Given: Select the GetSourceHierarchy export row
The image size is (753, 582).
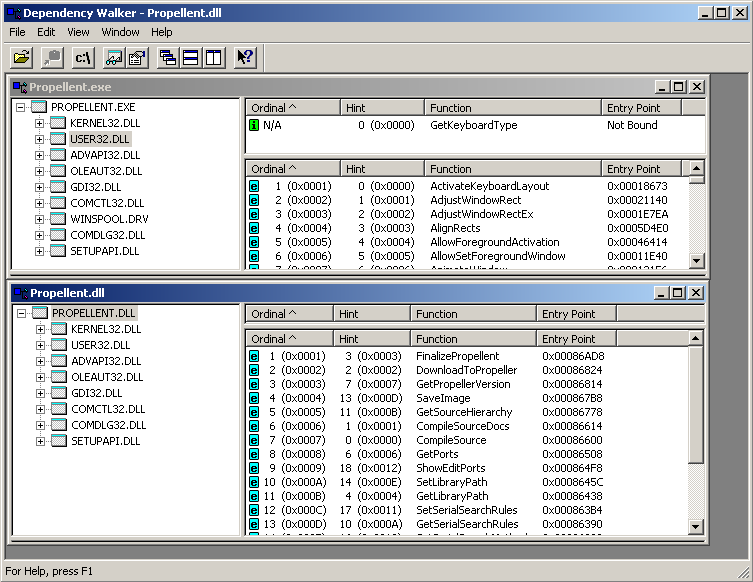Looking at the screenshot, I should (464, 412).
